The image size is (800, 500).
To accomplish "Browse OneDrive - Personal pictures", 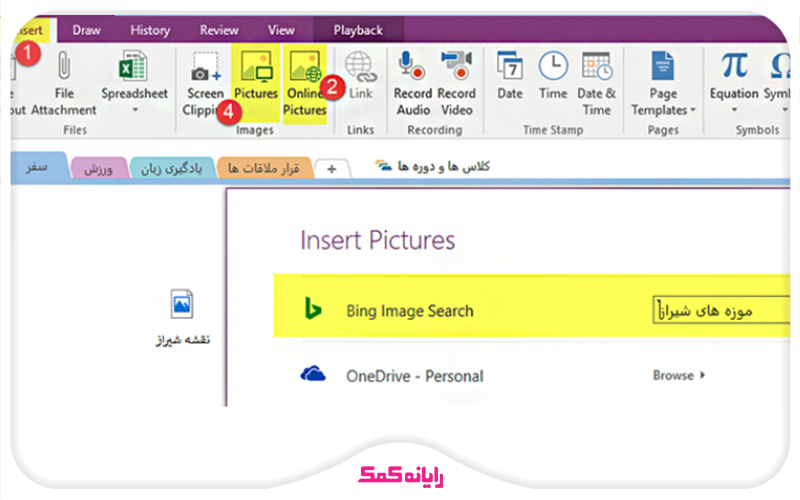I will [679, 376].
